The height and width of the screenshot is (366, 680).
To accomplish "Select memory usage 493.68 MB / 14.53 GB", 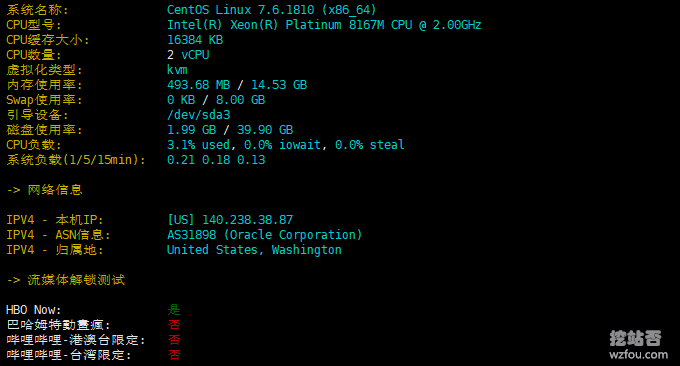I will 237,85.
